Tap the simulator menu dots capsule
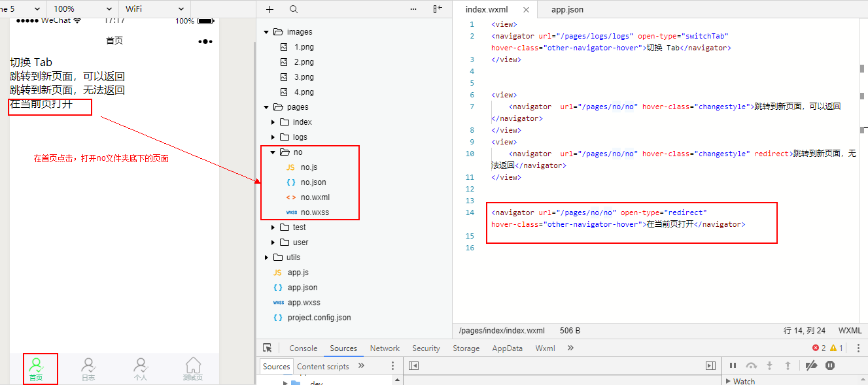This screenshot has width=868, height=385. (205, 41)
